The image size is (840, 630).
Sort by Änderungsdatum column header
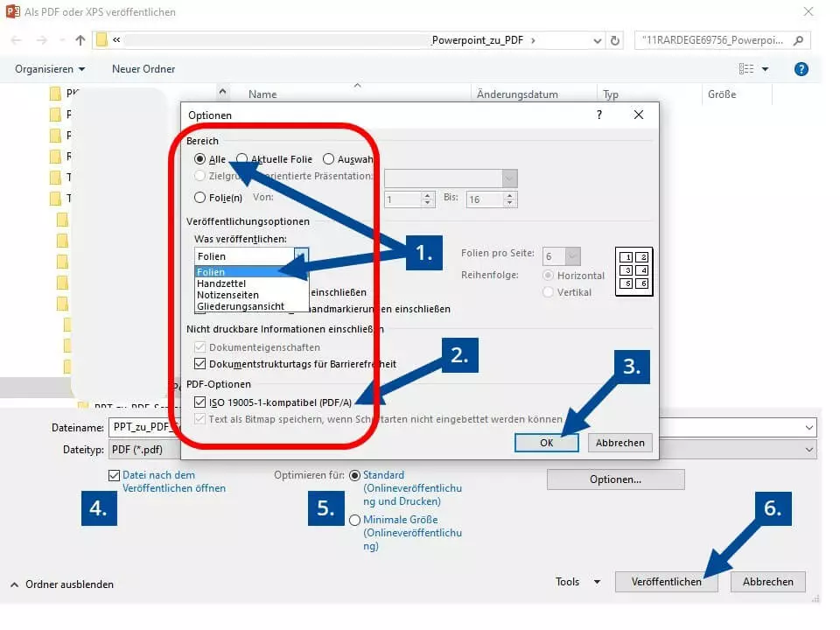517,94
